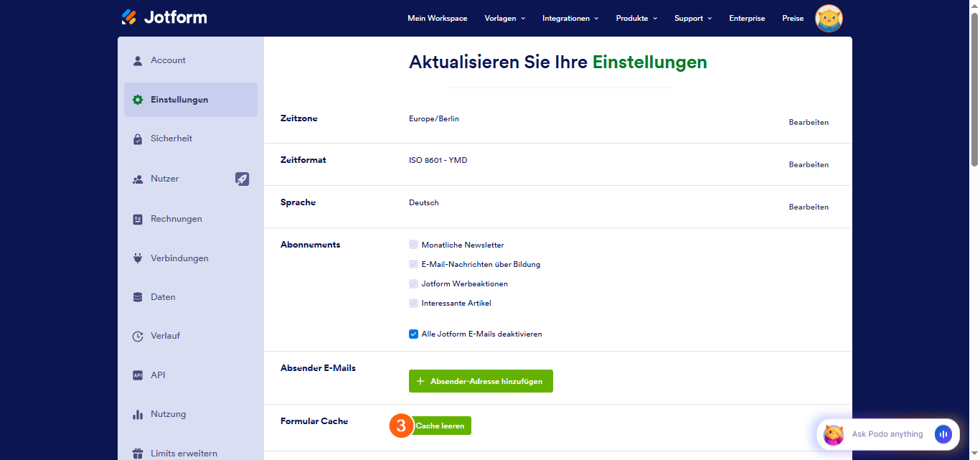Open the Enterprise menu item
980x460 pixels.
[747, 18]
